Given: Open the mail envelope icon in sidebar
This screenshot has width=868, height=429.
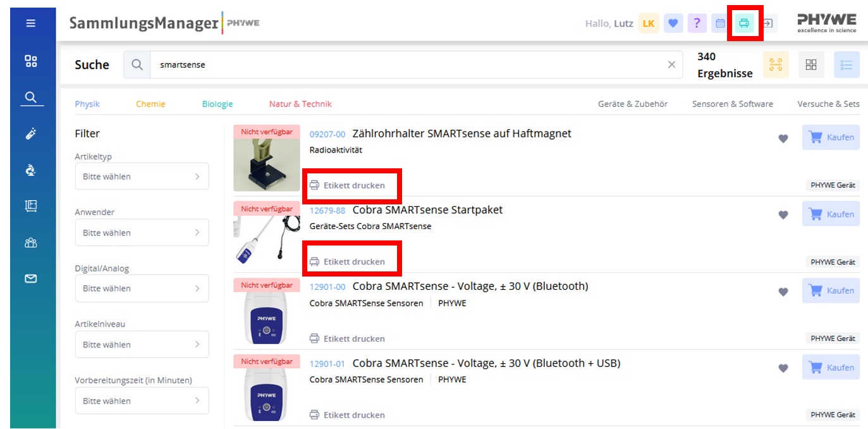Looking at the screenshot, I should tap(30, 278).
